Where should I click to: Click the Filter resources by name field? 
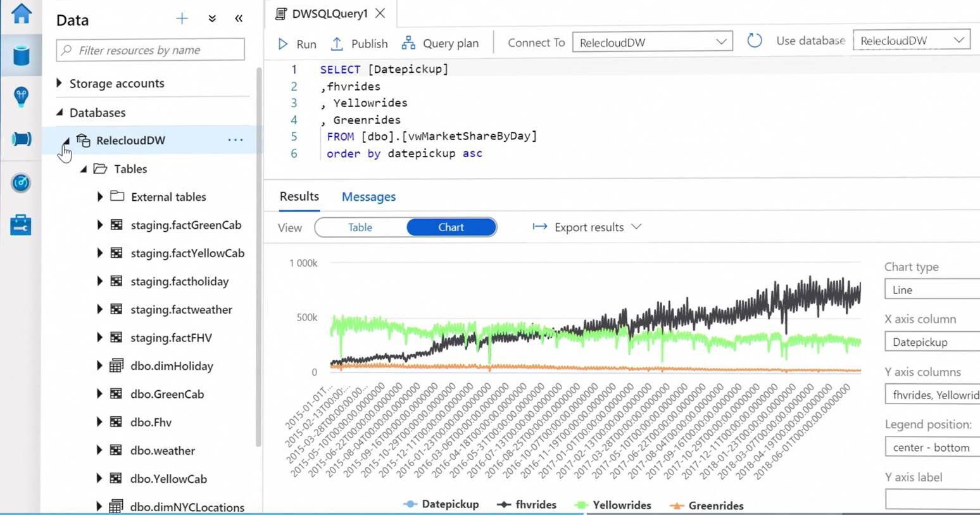(151, 49)
